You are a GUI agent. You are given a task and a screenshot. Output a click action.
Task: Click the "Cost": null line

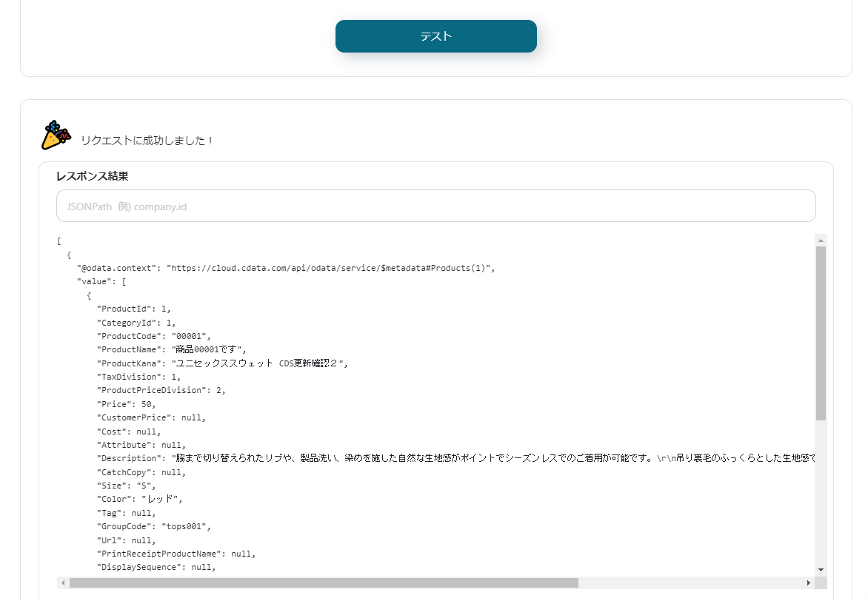tap(129, 432)
